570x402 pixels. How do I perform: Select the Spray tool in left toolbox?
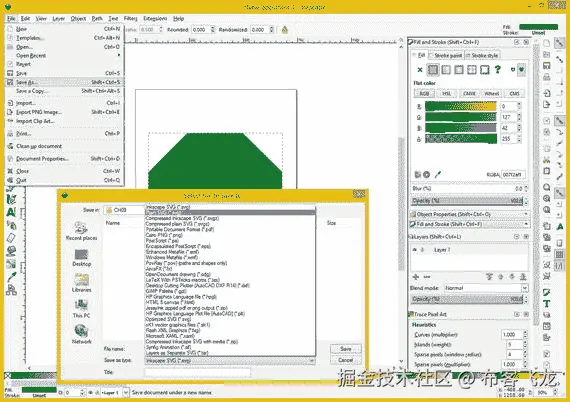pos(11,225)
